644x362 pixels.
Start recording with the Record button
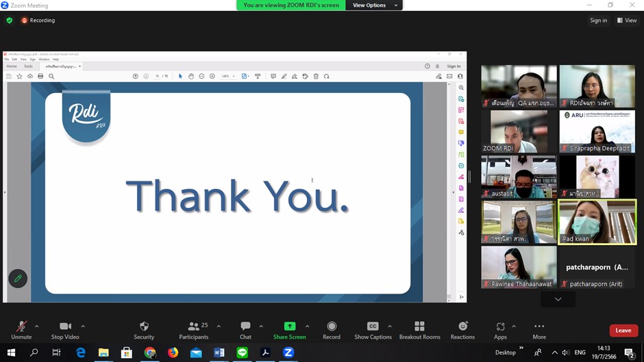332,331
